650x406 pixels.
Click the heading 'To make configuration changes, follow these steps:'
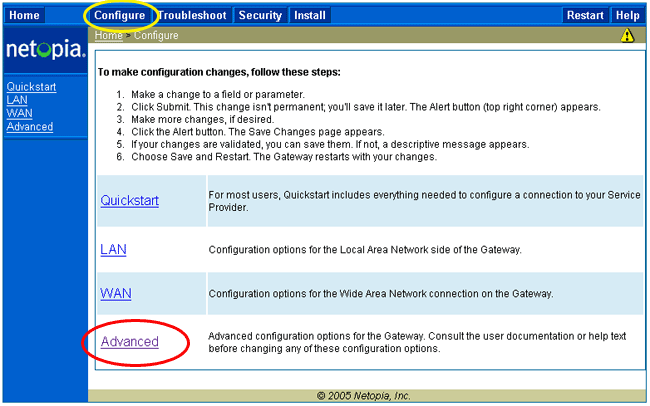coord(219,72)
